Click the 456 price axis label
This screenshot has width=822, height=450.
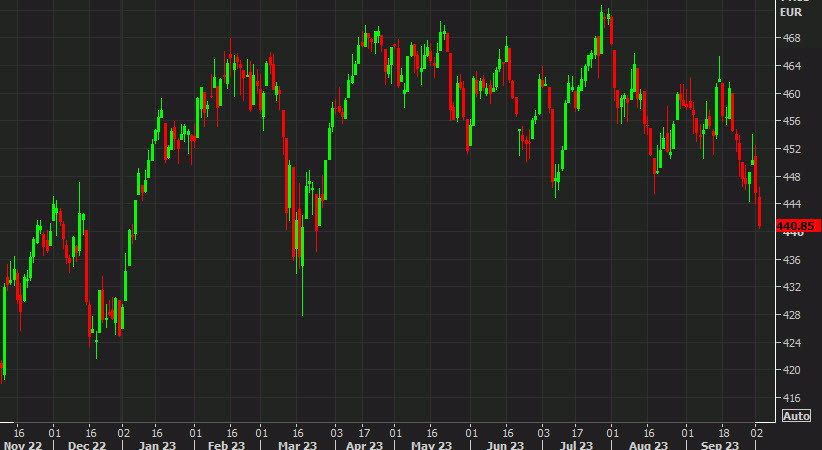point(792,121)
